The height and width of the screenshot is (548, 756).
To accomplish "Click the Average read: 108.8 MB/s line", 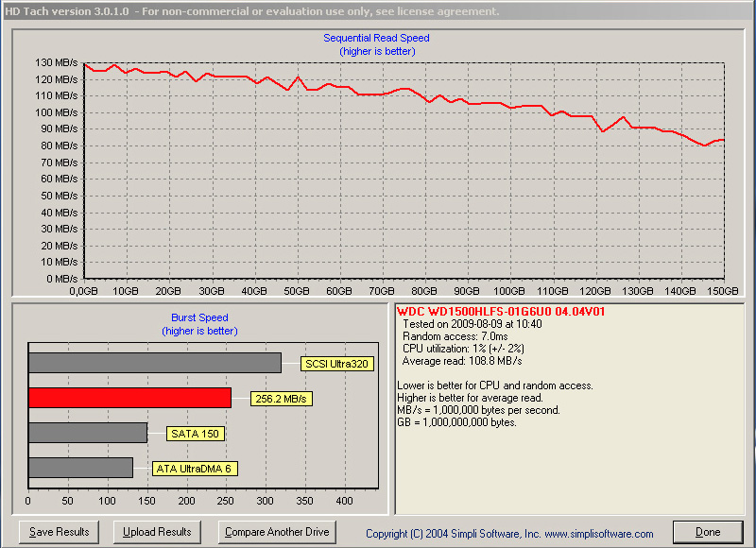I will [462, 361].
